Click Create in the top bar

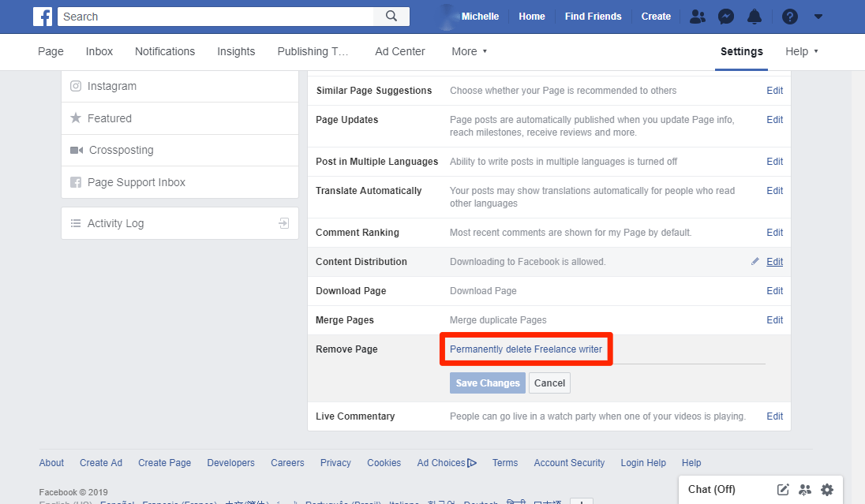656,17
